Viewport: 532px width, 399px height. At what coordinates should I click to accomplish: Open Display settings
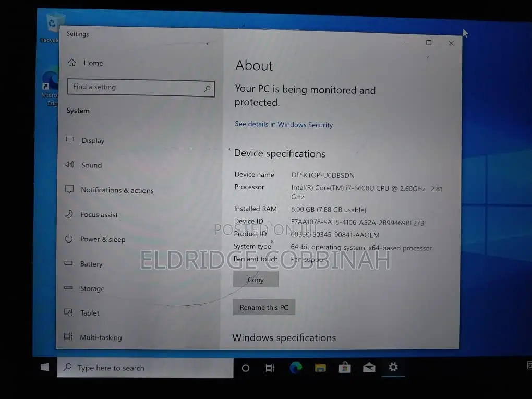coord(86,140)
